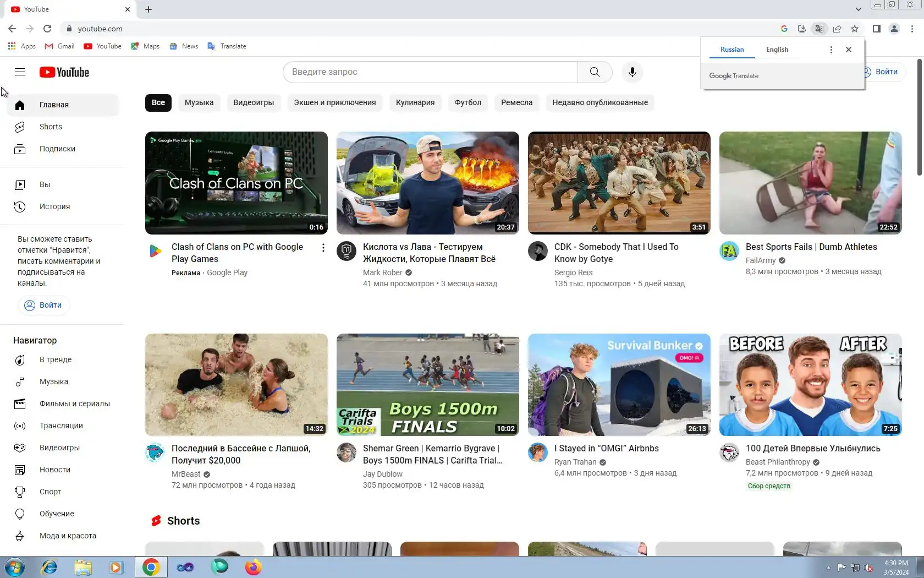Select the "Кулинария" filter chip
924x578 pixels.
point(415,102)
